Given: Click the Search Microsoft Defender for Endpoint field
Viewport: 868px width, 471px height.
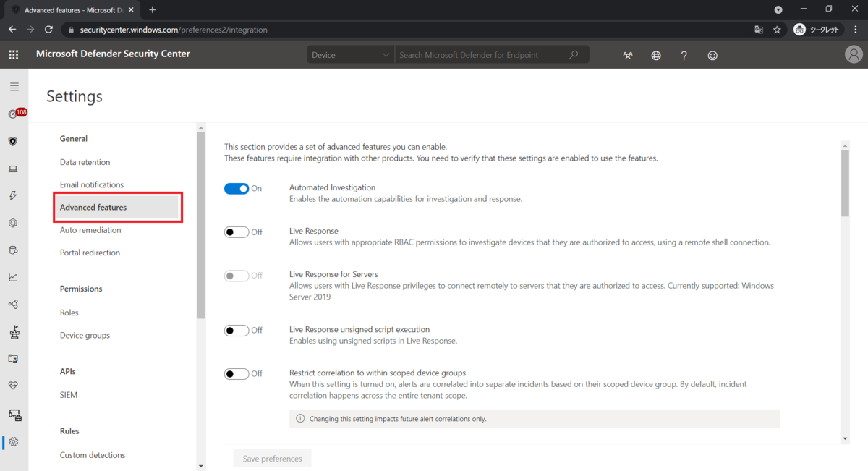Looking at the screenshot, I should pos(481,55).
